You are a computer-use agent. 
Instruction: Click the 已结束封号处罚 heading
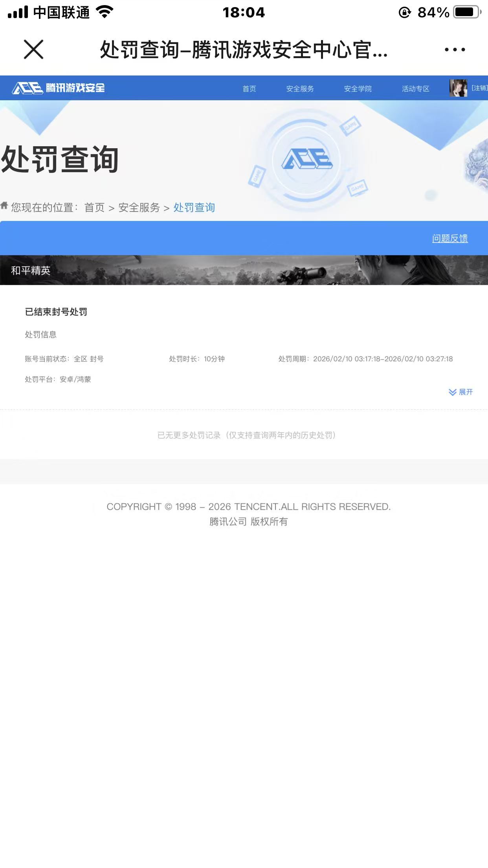(56, 312)
